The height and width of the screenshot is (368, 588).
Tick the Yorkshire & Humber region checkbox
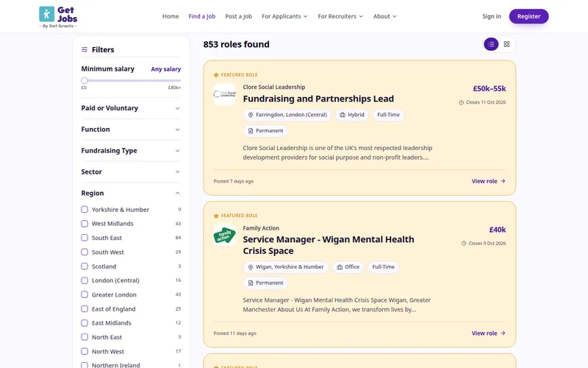coord(85,209)
